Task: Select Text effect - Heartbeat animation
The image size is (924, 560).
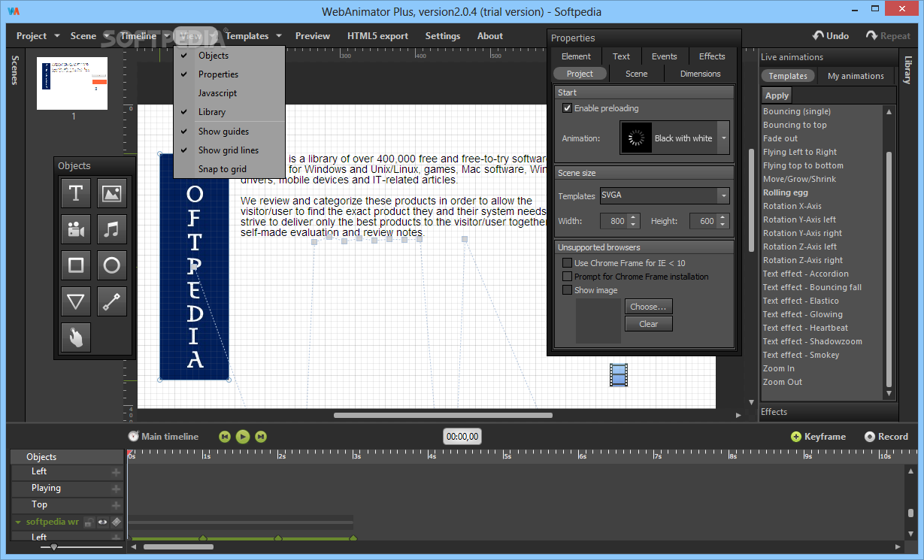Action: click(805, 328)
